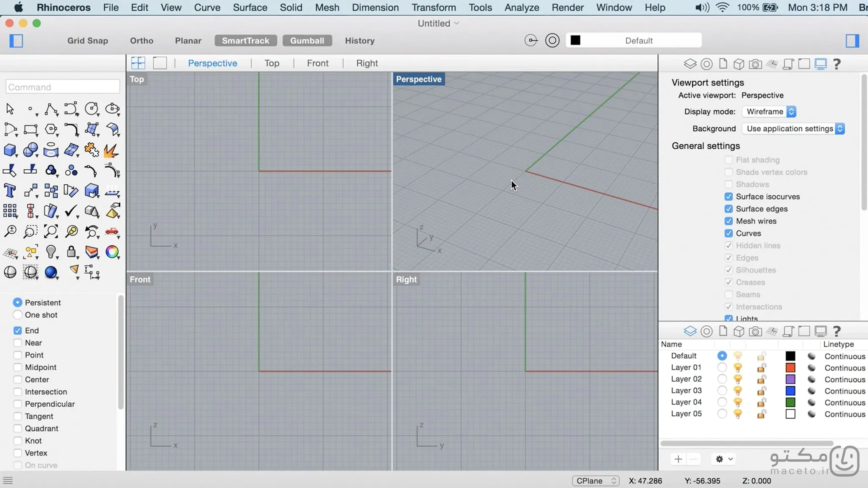Uncheck the Mesh wires option
Screen dimensions: 868x488
(729, 221)
